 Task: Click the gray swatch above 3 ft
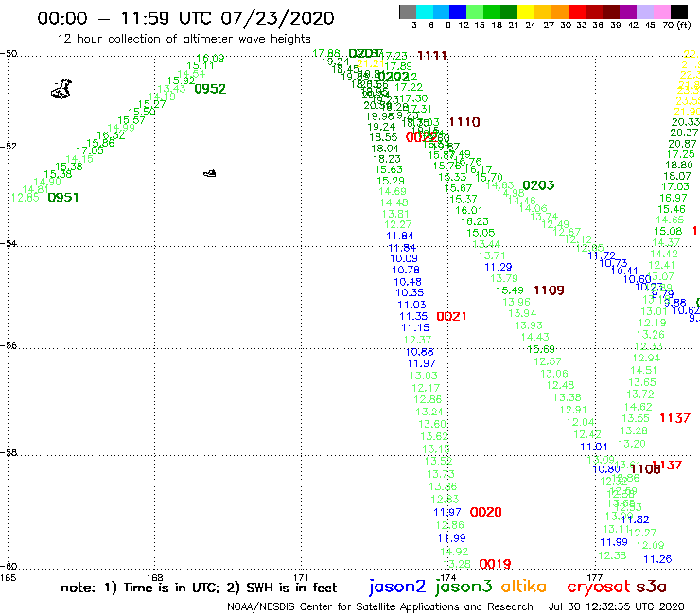[408, 12]
